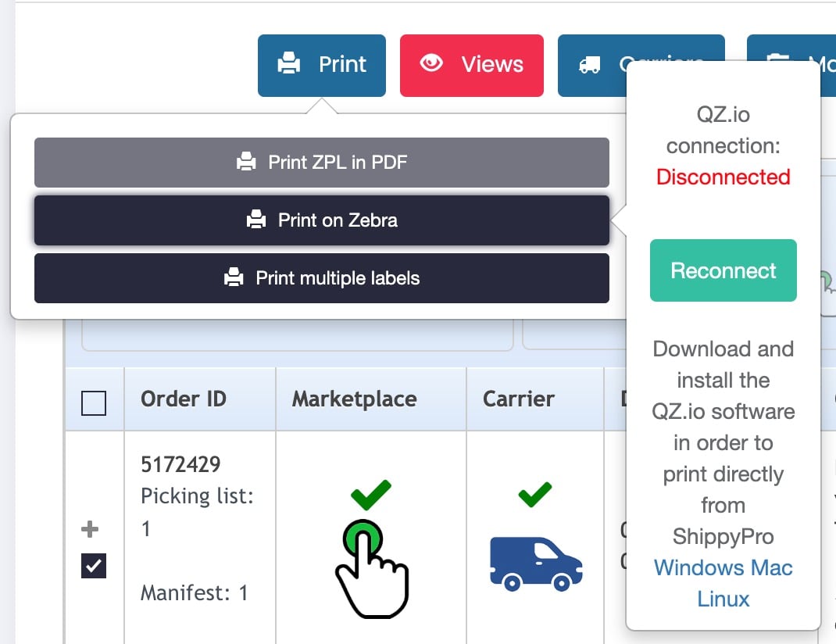Click the green checkmark in the Carrier column

(x=536, y=495)
